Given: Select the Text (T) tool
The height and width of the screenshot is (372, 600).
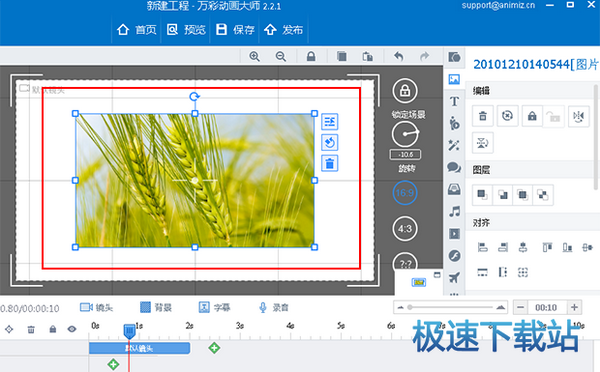Looking at the screenshot, I should 454,101.
